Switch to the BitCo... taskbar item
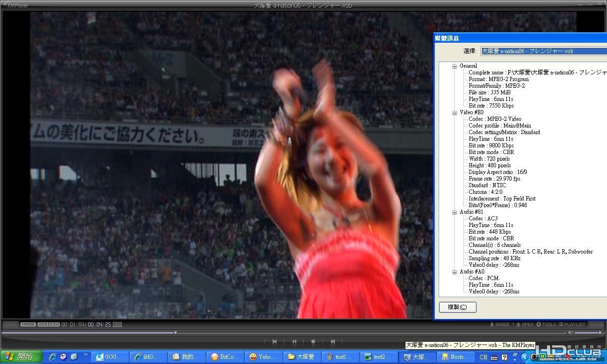The width and height of the screenshot is (607, 364). (x=226, y=357)
